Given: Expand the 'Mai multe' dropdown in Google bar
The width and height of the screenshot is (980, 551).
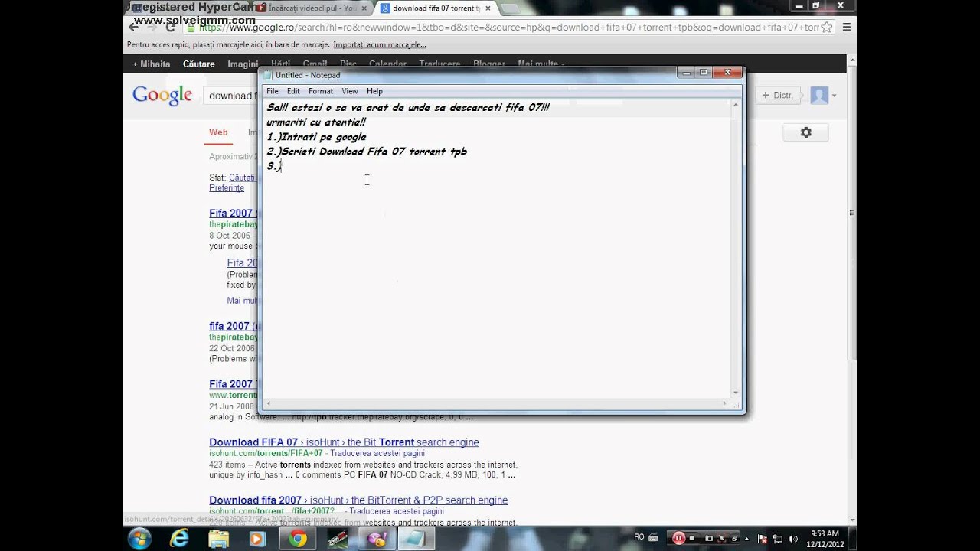Looking at the screenshot, I should click(541, 64).
